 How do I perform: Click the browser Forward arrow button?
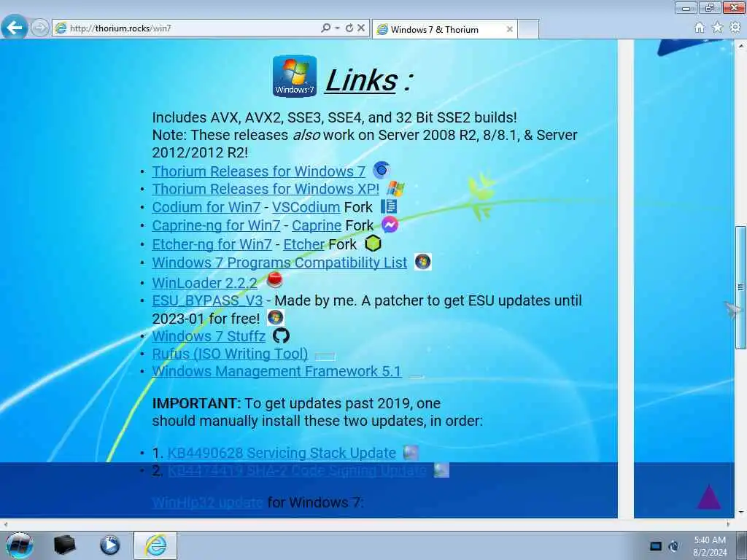pos(39,28)
